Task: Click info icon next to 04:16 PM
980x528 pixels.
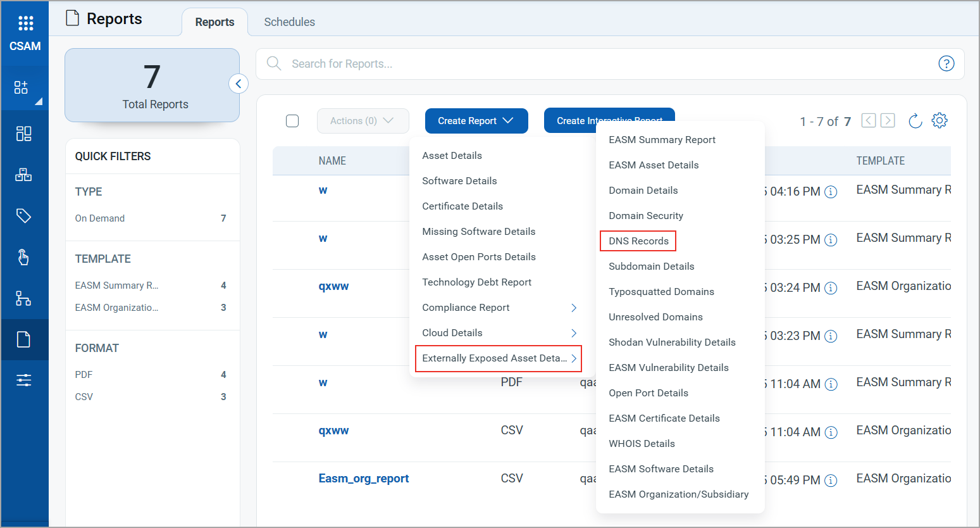Action: click(x=831, y=192)
